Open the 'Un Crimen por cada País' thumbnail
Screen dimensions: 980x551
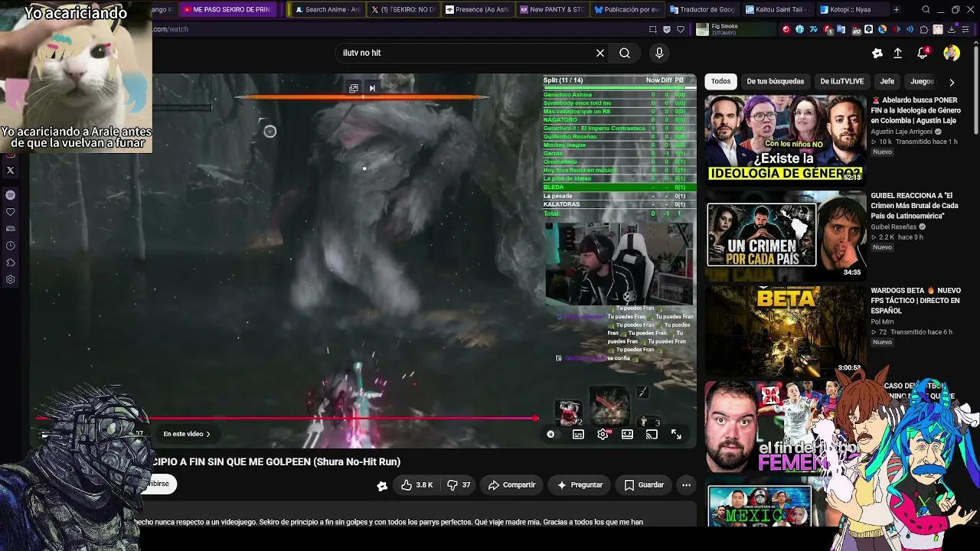coord(786,234)
